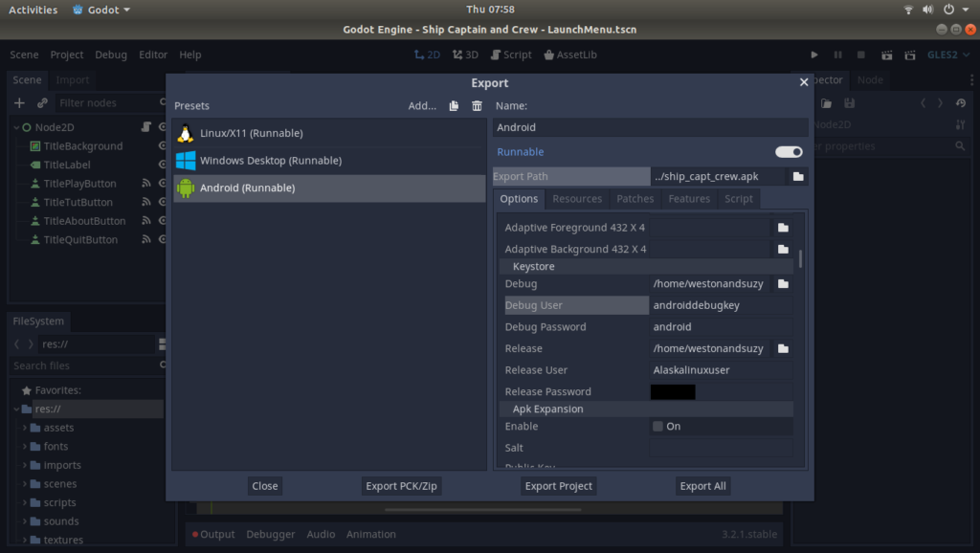Screen dimensions: 980x553
Task: Browse for the Export Path folder
Action: click(x=797, y=177)
